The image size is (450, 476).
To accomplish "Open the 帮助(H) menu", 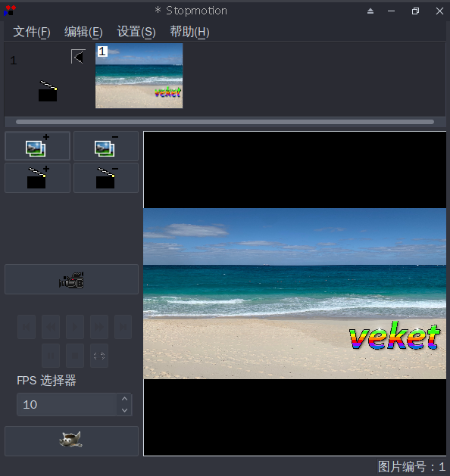I will [x=189, y=32].
